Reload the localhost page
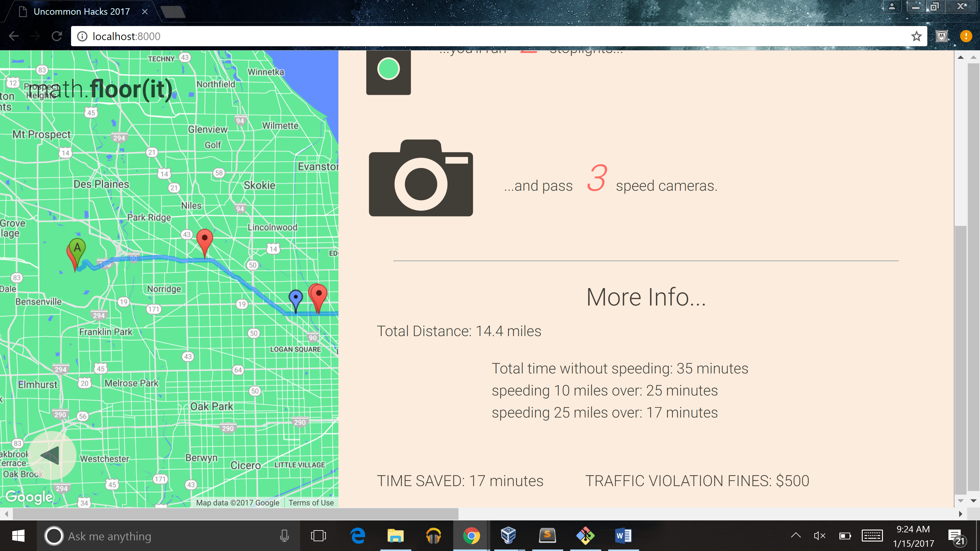Screen dimensions: 980x551 coord(57,36)
